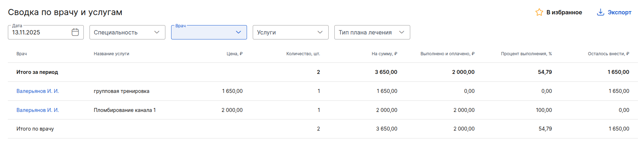The width and height of the screenshot is (644, 160).
Task: Open the Специальность dropdown
Action: [x=127, y=32]
